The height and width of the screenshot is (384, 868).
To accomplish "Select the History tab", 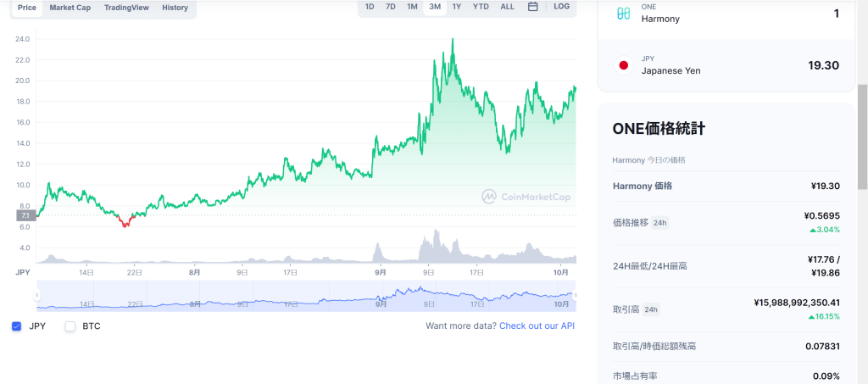I will [x=175, y=8].
